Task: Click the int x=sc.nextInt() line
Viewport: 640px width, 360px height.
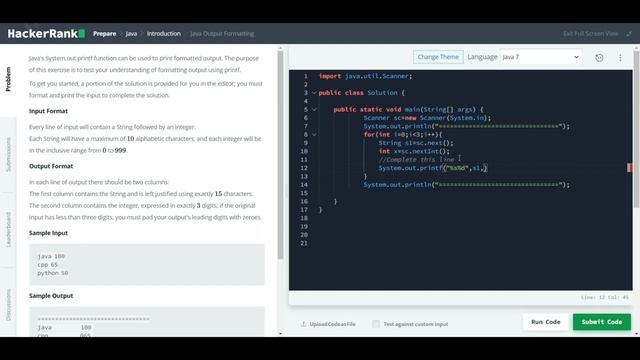Action: point(414,151)
